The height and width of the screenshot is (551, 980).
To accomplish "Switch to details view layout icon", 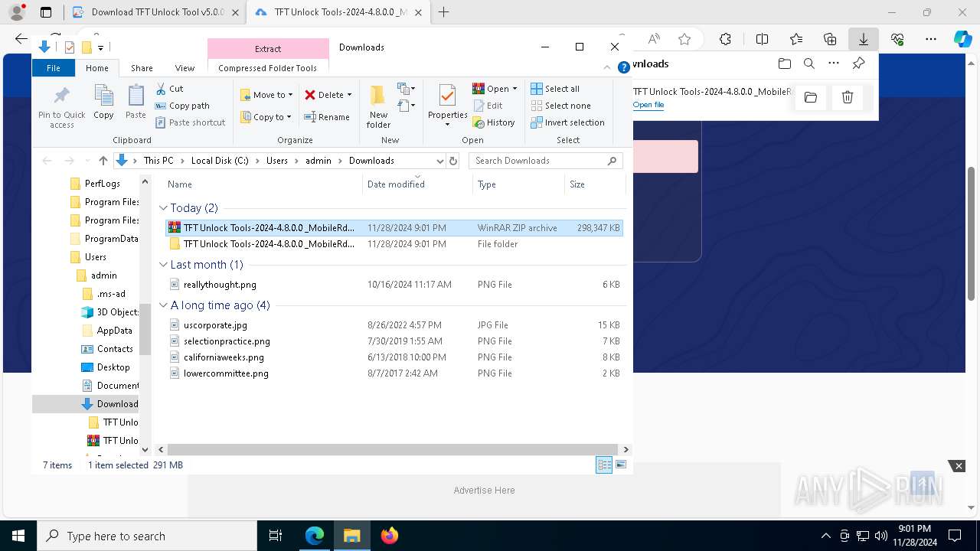I will [604, 465].
